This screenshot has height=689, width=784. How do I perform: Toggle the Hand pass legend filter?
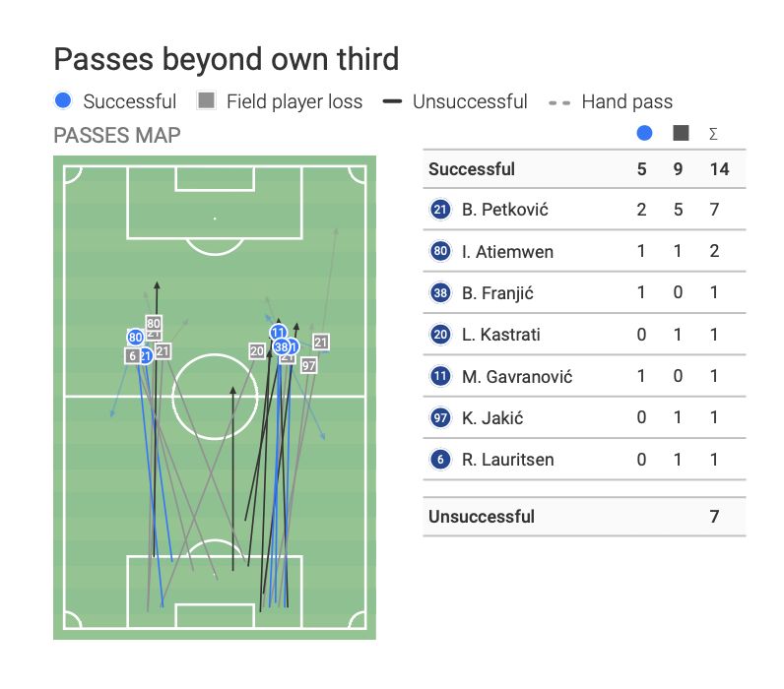613,101
